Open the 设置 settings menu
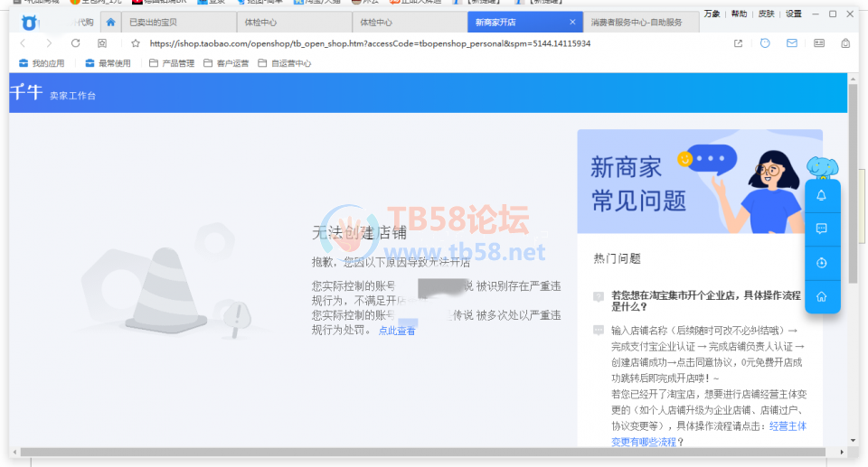Image resolution: width=868 pixels, height=467 pixels. (793, 14)
